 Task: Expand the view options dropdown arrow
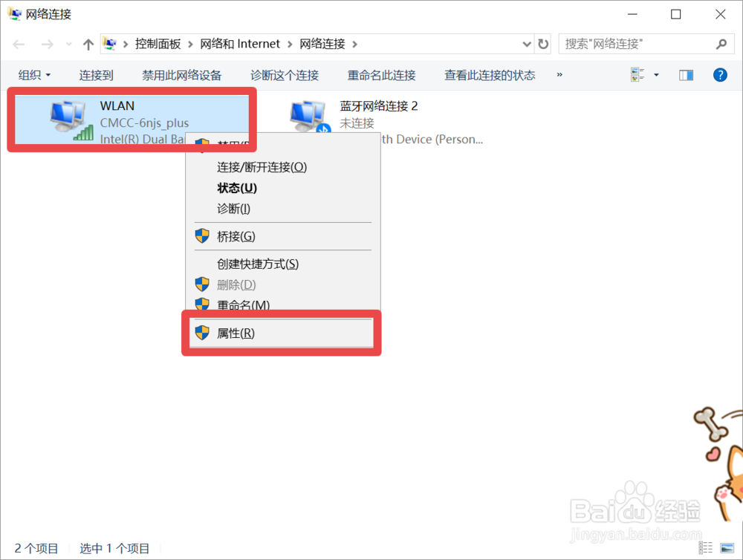[x=656, y=75]
